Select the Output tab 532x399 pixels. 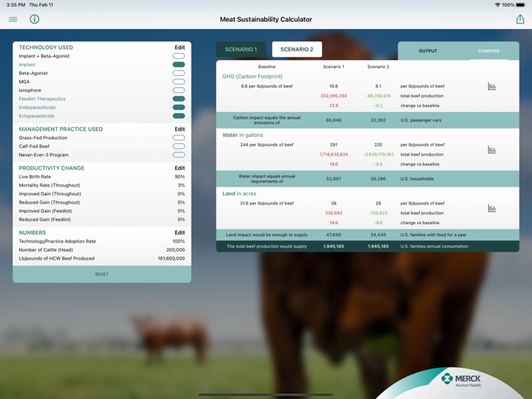pyautogui.click(x=428, y=51)
